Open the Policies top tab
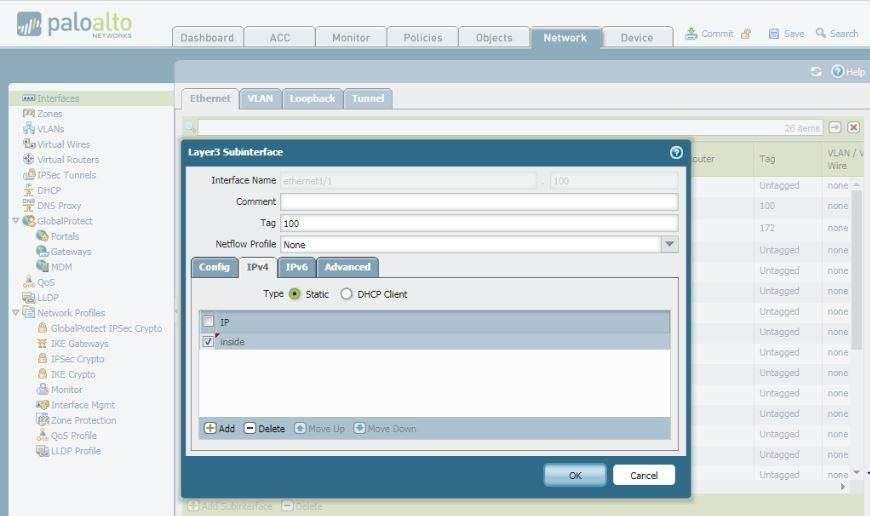The width and height of the screenshot is (870, 516). [422, 38]
